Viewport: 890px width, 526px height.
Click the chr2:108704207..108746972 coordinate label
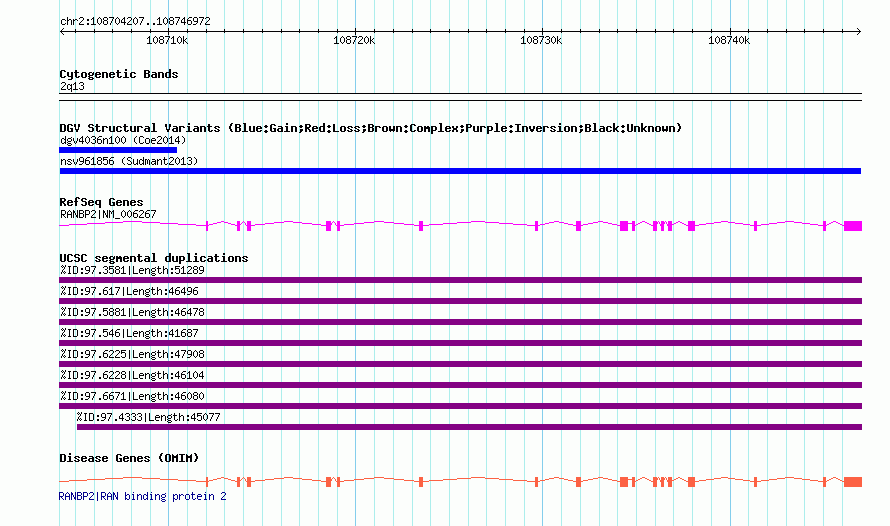click(135, 22)
